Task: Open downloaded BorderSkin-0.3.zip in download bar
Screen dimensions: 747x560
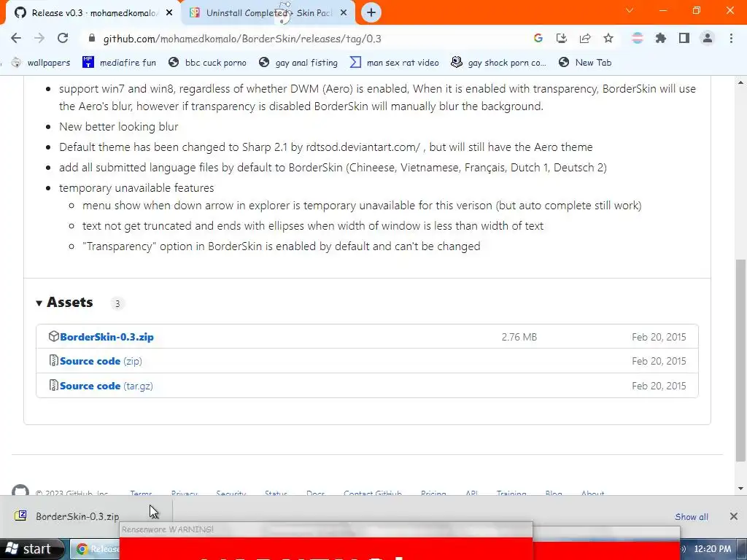Action: tap(77, 516)
